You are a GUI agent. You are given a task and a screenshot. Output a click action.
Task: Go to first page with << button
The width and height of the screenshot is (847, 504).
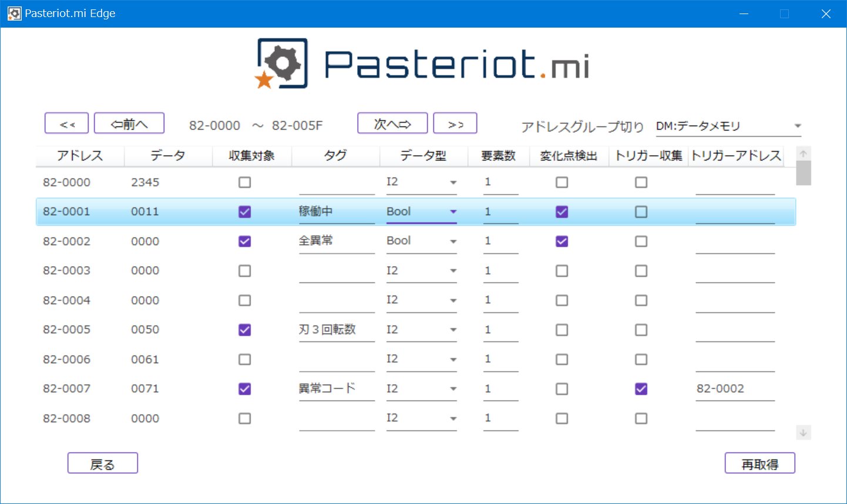click(67, 123)
